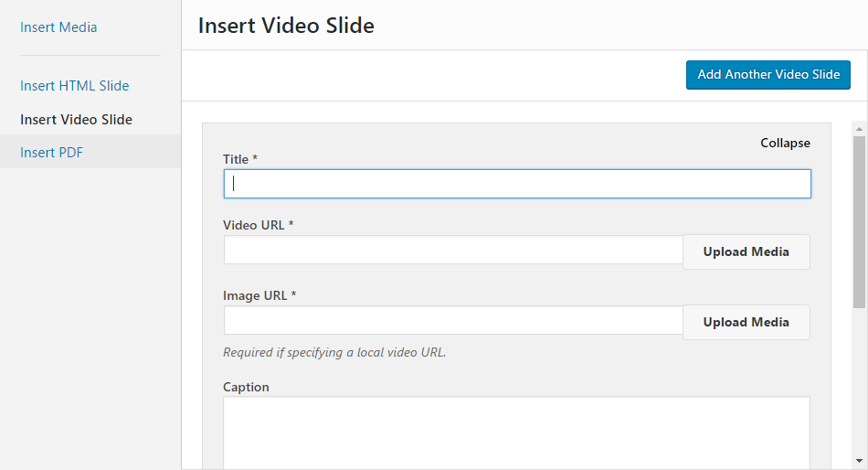
Task: Click the vertical scrollbar thumb
Action: [x=859, y=221]
